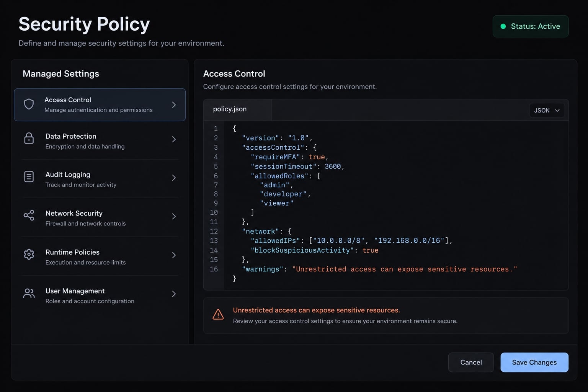Click the shield icon for Access Control
Viewport: 588px width, 392px height.
[x=29, y=104]
